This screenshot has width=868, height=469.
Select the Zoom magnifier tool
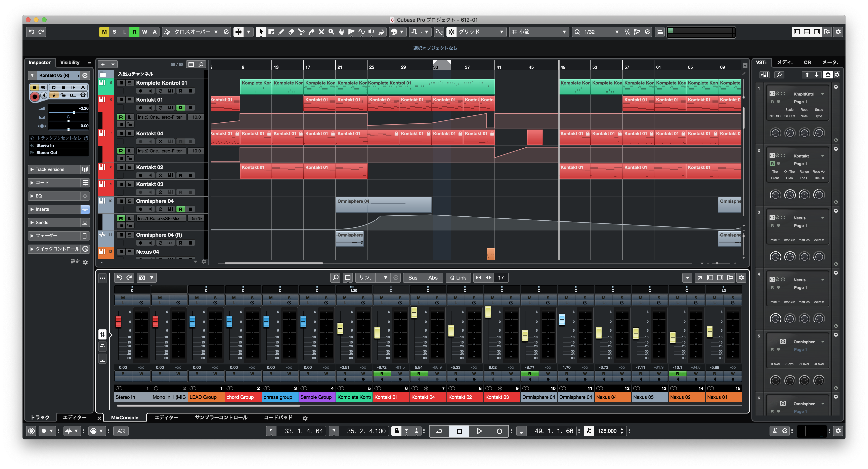point(332,32)
